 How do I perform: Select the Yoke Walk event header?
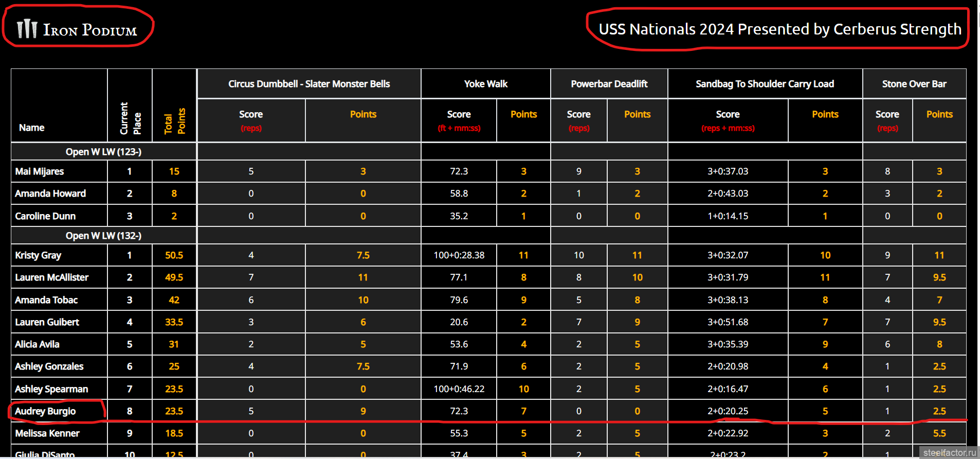click(485, 84)
